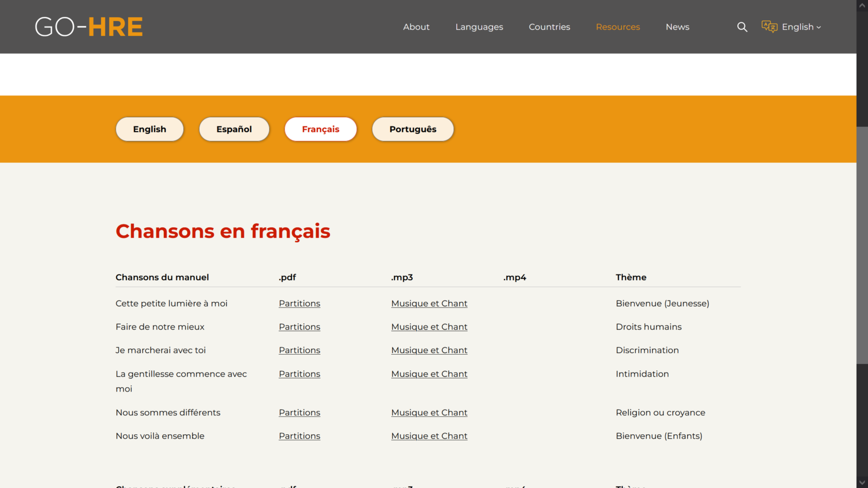Click the scrollbar down arrow
Image resolution: width=868 pixels, height=488 pixels.
(x=862, y=483)
